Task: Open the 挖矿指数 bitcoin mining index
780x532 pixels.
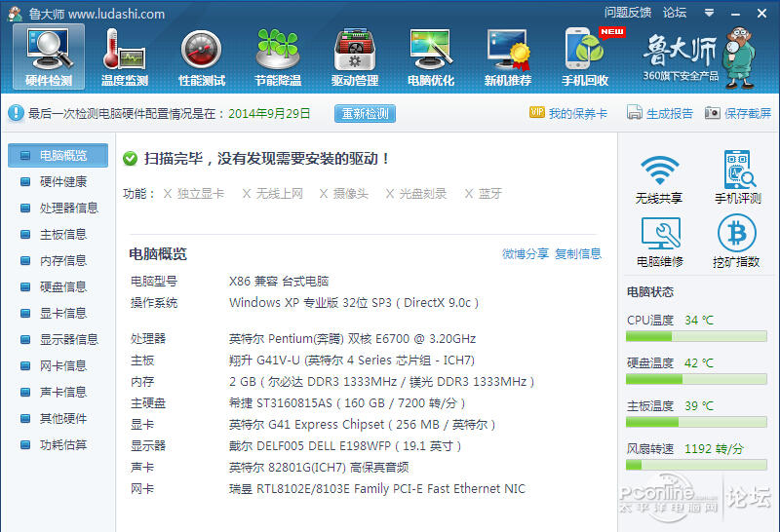Action: click(737, 242)
